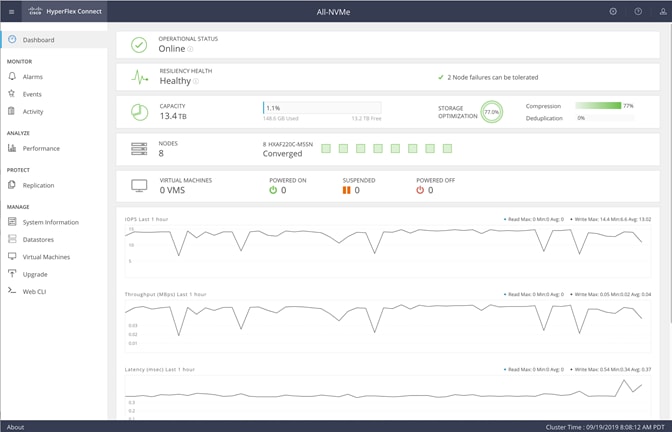Click the Upgrade arrow icon
The image size is (672, 432).
coord(12,273)
